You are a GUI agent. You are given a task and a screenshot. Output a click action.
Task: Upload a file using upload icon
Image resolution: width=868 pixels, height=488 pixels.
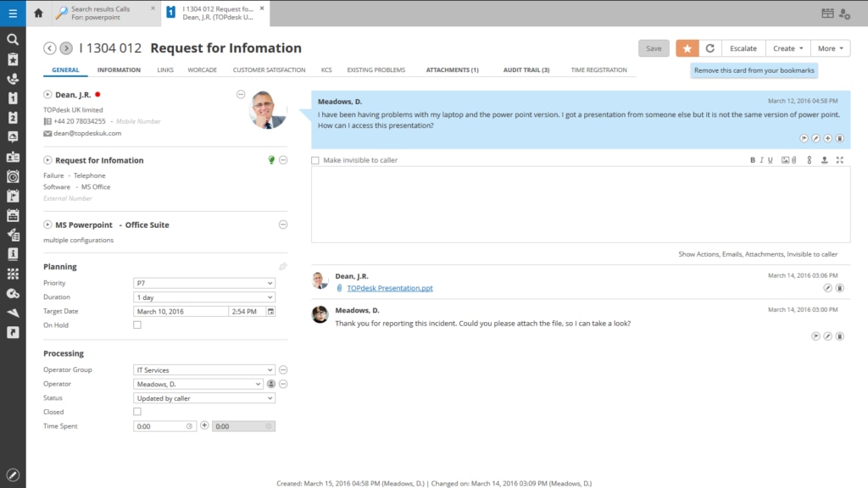click(x=824, y=160)
